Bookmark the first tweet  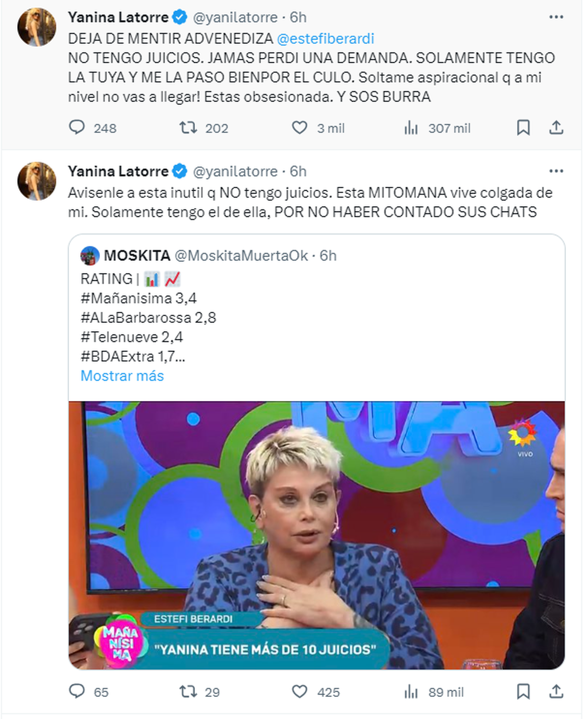(523, 128)
